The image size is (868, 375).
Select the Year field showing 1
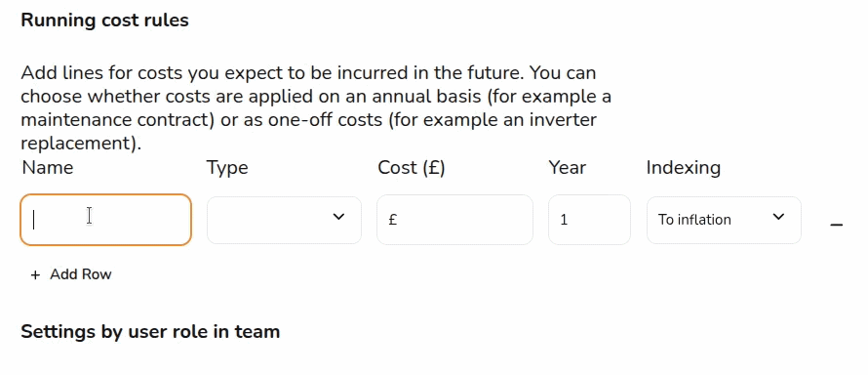click(589, 220)
